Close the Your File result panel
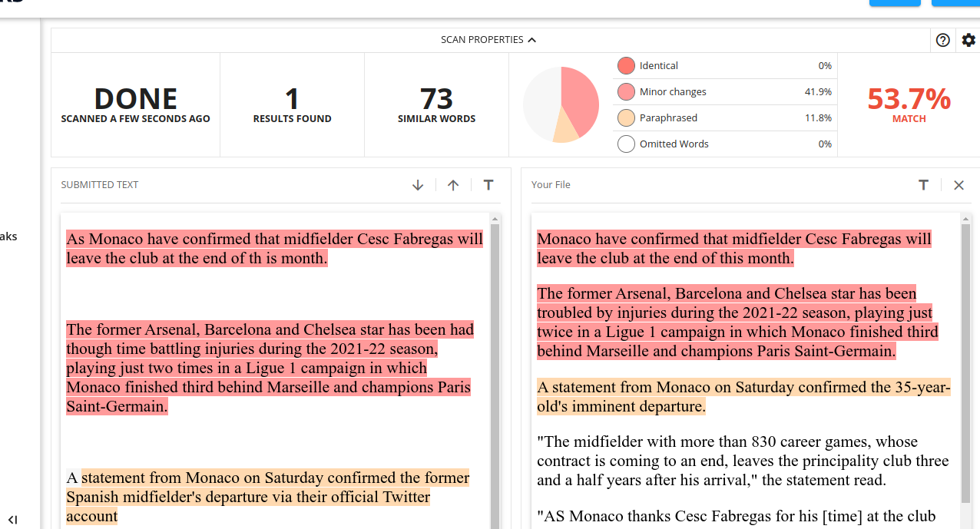Viewport: 980px width, 529px height. point(958,185)
